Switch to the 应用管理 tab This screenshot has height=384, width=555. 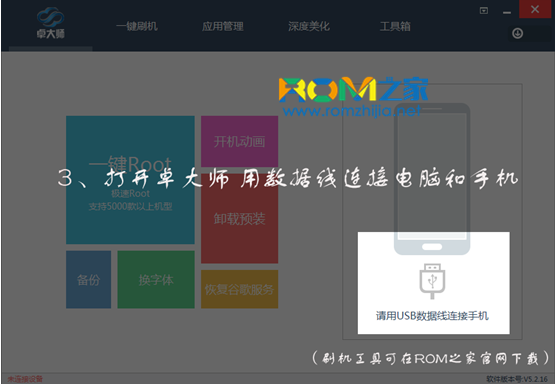pyautogui.click(x=223, y=26)
